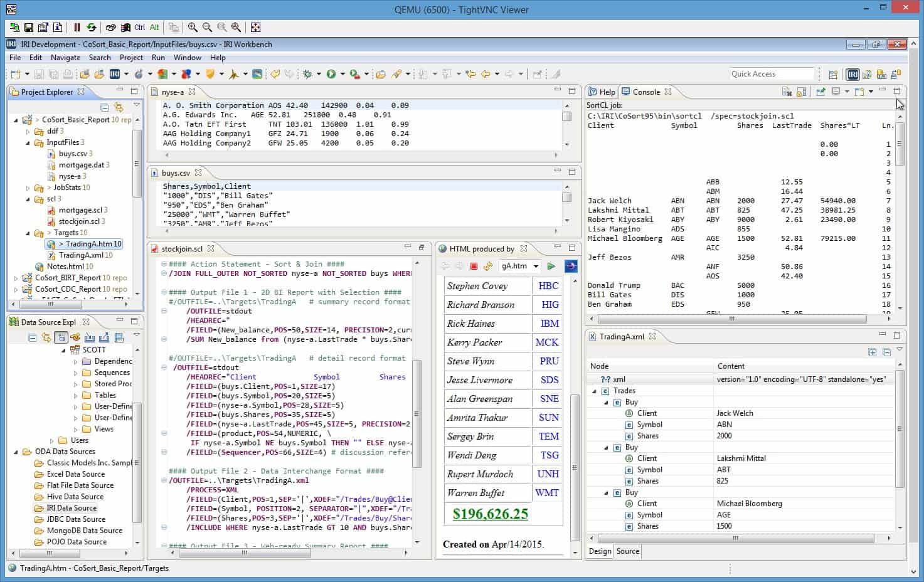Click the green play arrow in HTML viewer
Viewport: 924px width, 582px height.
551,266
